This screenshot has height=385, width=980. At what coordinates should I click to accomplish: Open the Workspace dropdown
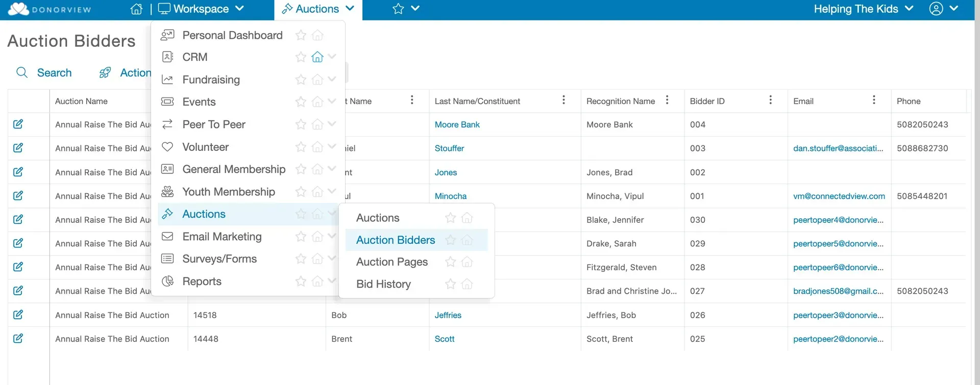(x=201, y=9)
